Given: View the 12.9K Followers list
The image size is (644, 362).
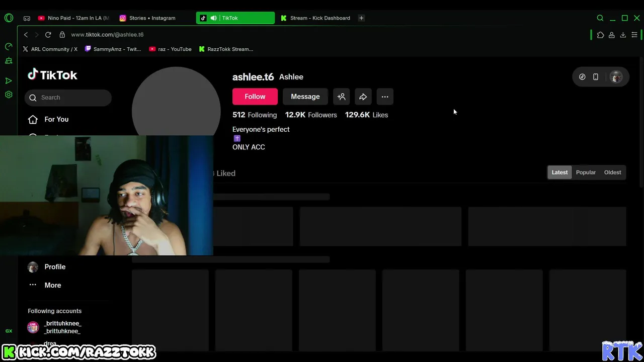Looking at the screenshot, I should [311, 115].
